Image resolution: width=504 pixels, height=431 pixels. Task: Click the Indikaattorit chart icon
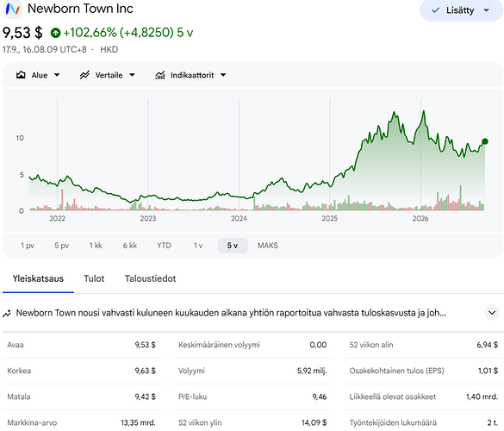tap(160, 75)
